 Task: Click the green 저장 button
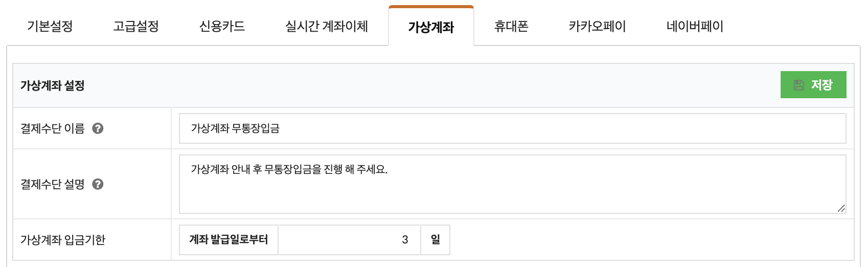tap(813, 84)
